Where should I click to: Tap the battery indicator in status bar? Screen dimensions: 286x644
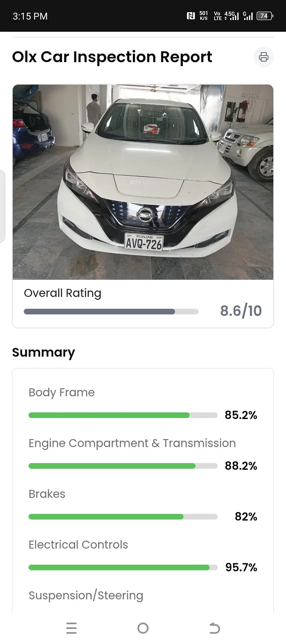point(265,16)
